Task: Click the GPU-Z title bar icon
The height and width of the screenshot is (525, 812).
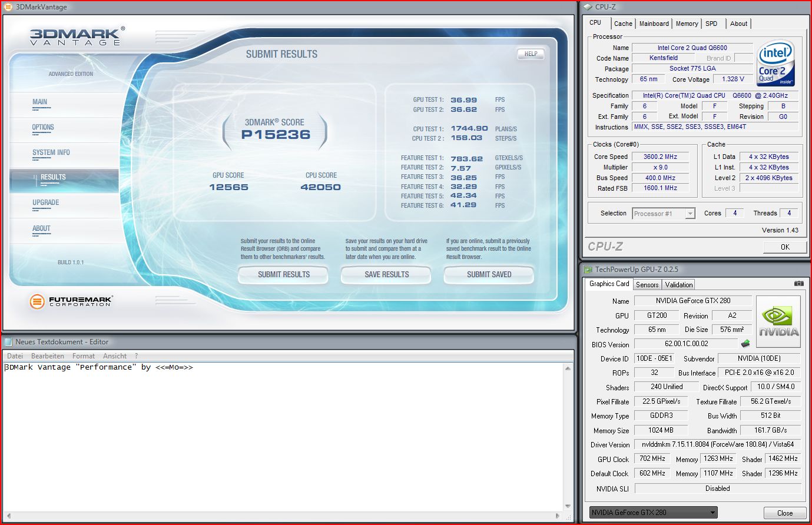Action: coord(588,270)
